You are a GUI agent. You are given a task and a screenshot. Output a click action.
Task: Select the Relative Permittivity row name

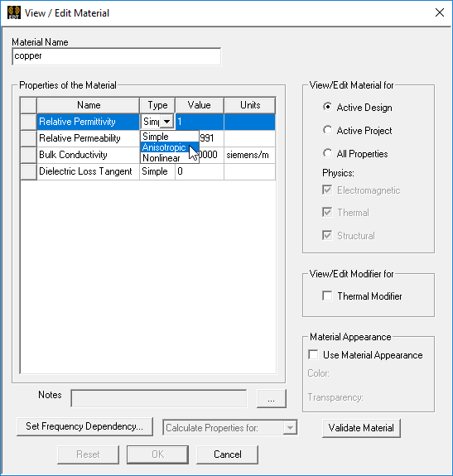[x=88, y=122]
